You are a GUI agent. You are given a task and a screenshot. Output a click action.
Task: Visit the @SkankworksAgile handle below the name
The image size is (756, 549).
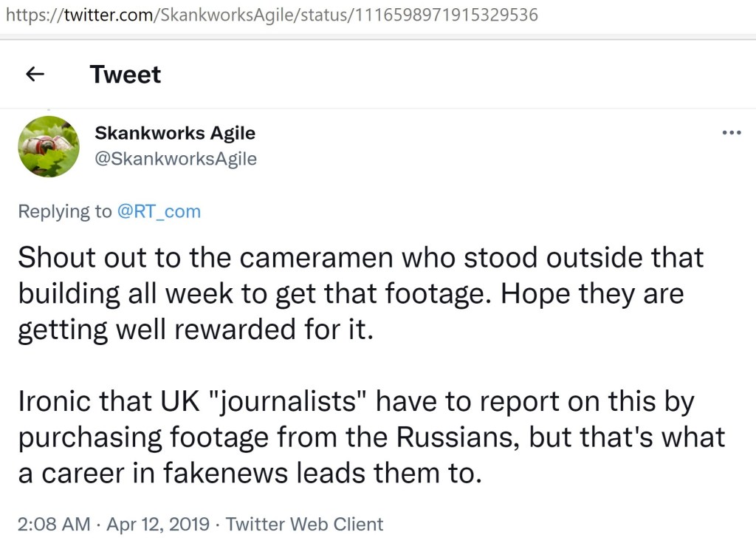[176, 159]
